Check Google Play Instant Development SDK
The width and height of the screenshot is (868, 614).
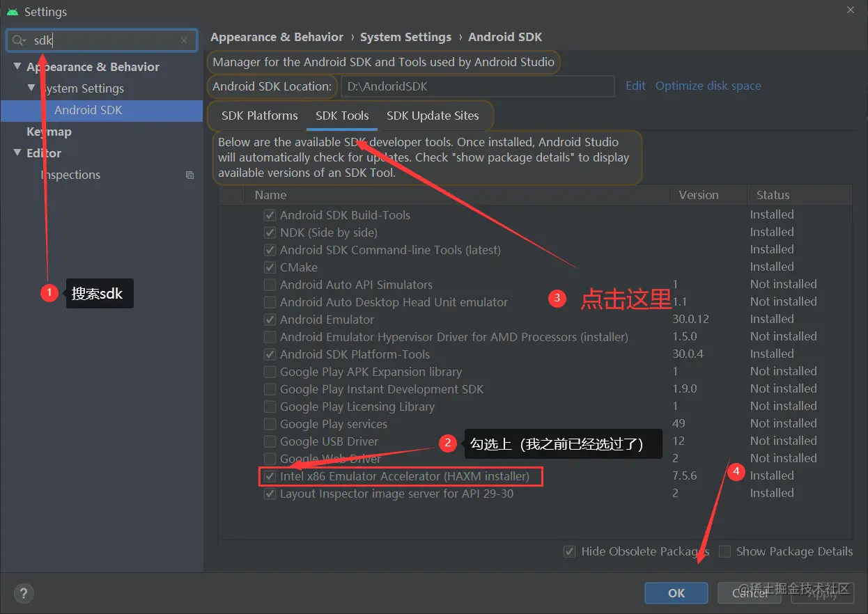point(270,389)
